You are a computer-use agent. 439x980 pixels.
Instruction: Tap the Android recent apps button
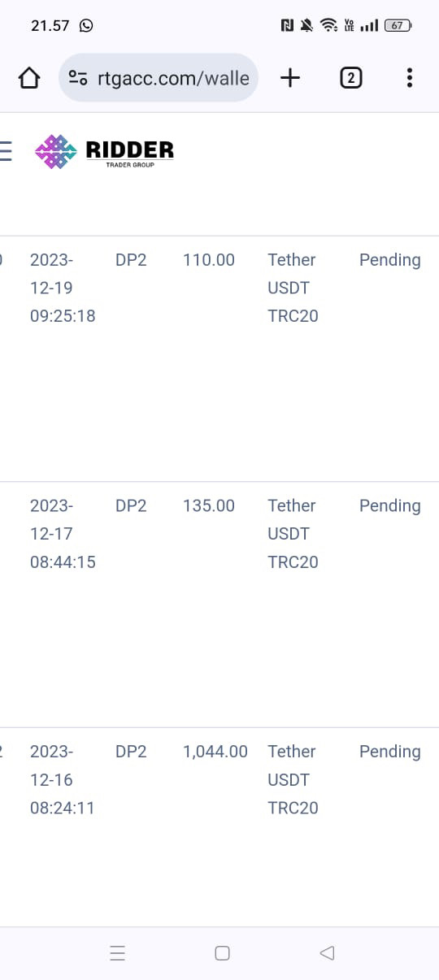pos(118,953)
